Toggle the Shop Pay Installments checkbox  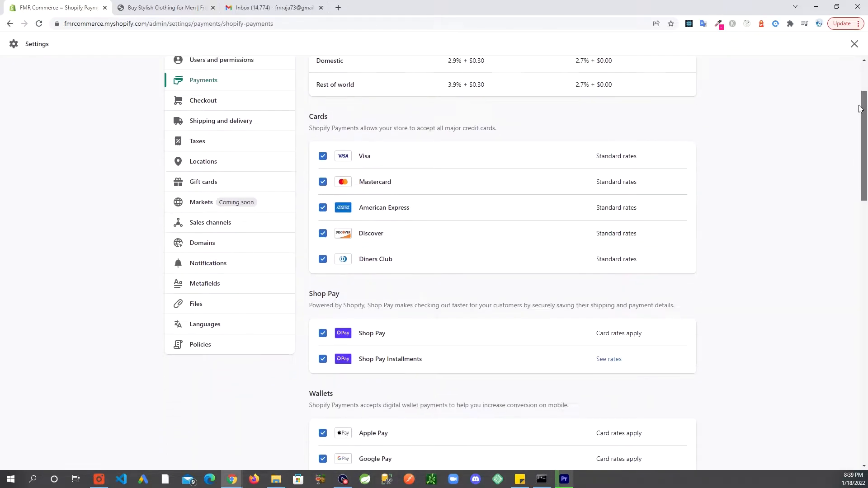(x=322, y=359)
